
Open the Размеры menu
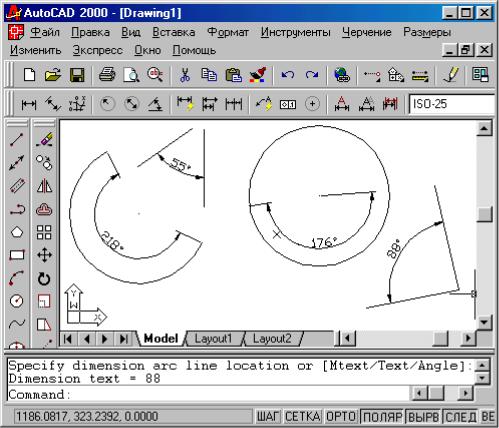point(427,32)
